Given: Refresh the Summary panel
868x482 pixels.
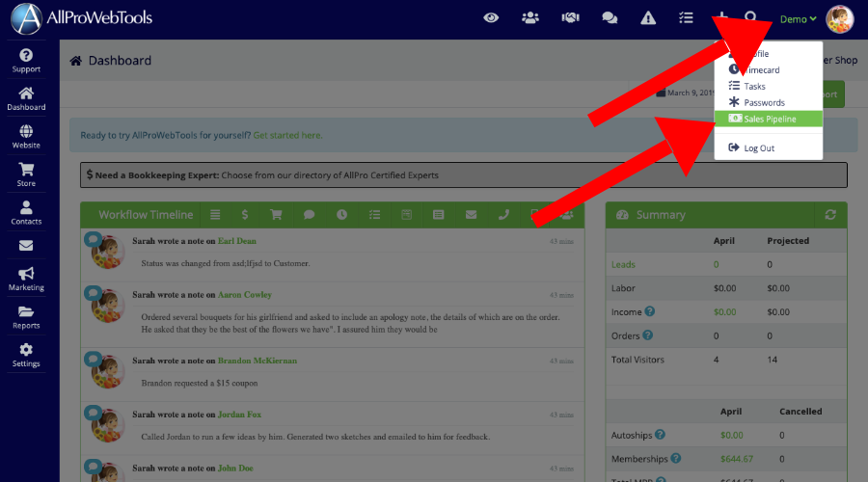Looking at the screenshot, I should point(830,215).
